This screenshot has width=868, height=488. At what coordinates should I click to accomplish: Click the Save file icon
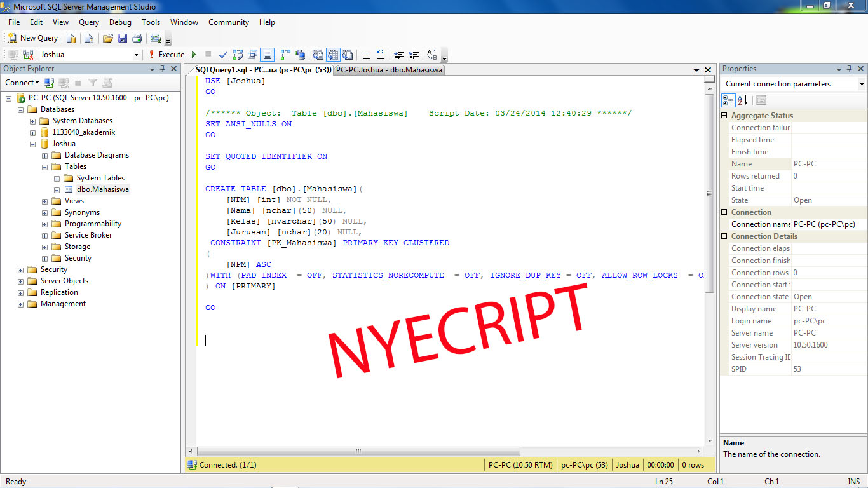[121, 38]
